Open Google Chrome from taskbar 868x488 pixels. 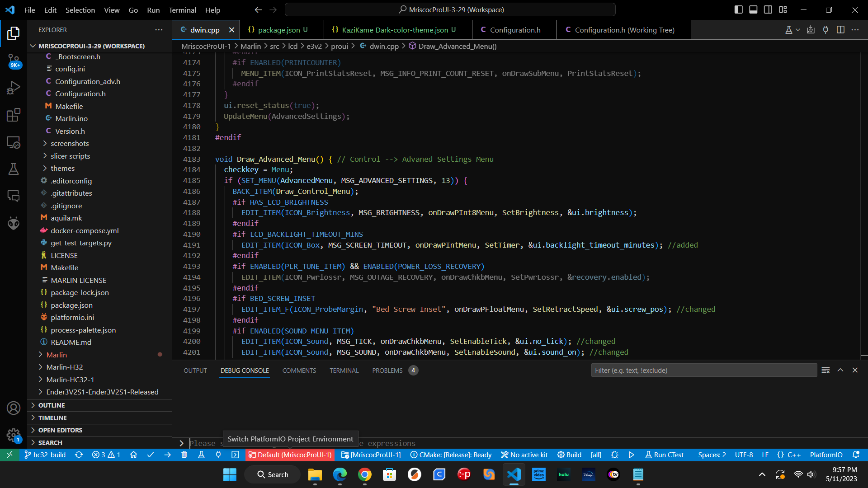pos(364,474)
